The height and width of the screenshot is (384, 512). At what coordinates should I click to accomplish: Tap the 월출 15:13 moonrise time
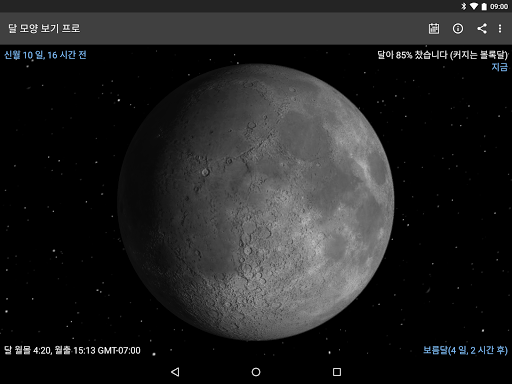(x=75, y=350)
